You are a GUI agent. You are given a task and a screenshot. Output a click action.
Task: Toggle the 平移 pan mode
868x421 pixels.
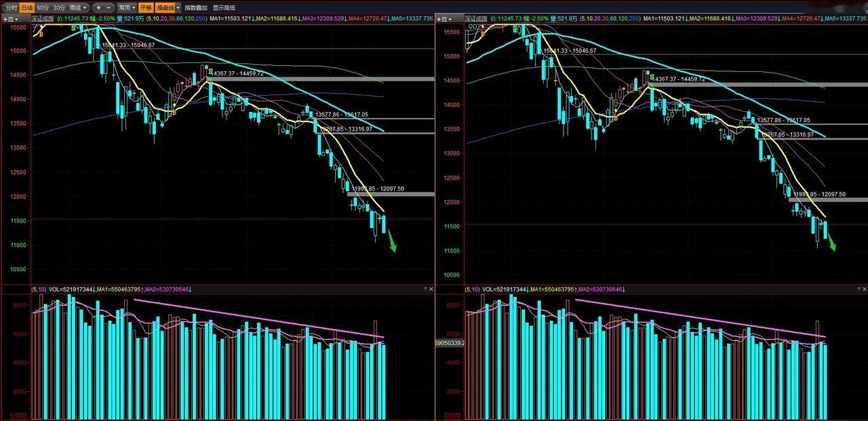point(146,7)
